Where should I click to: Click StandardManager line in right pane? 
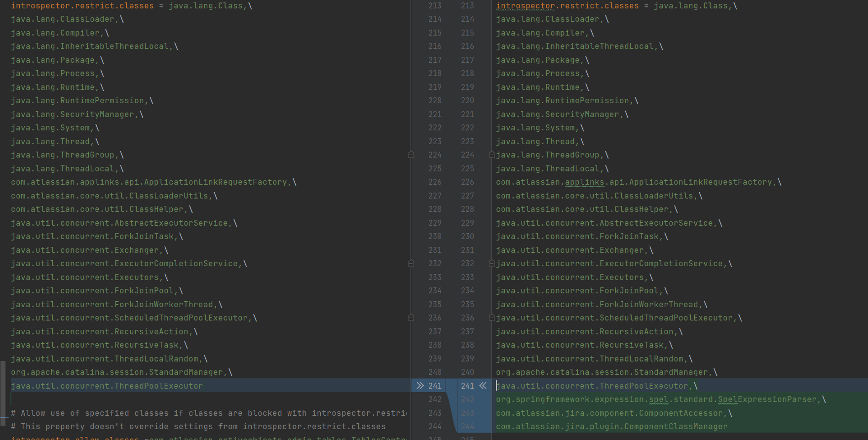606,372
